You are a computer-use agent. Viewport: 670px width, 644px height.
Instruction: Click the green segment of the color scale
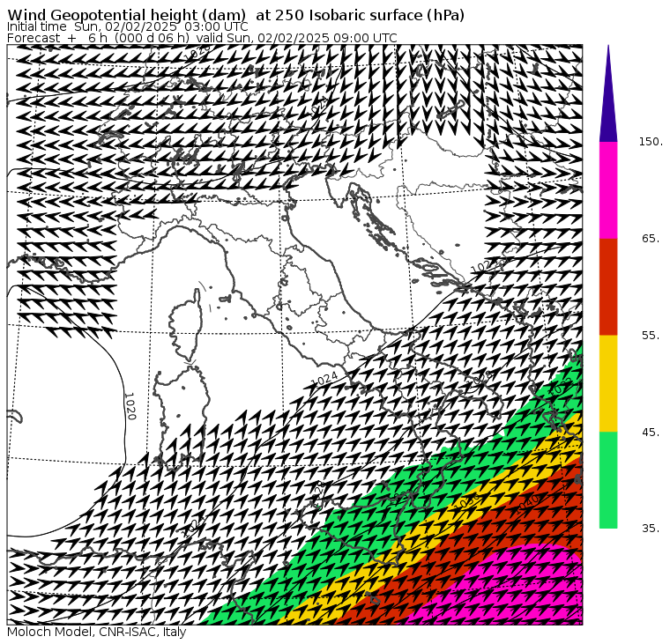tap(608, 480)
